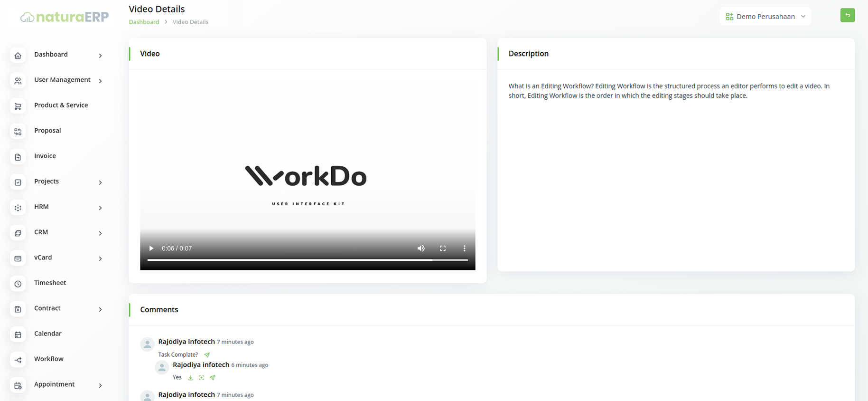The image size is (868, 401).
Task: Preview attachment on the 'Yes' comment
Action: click(x=201, y=378)
